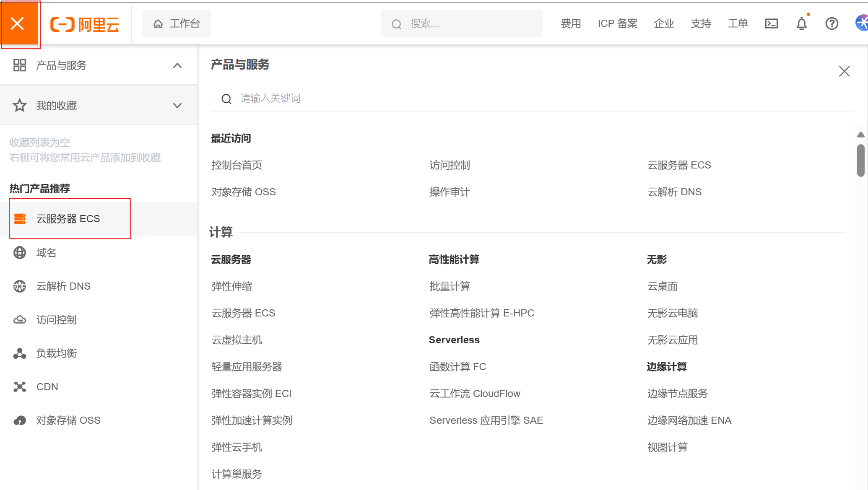
Task: Open 函数计算 FC link
Action: point(457,367)
